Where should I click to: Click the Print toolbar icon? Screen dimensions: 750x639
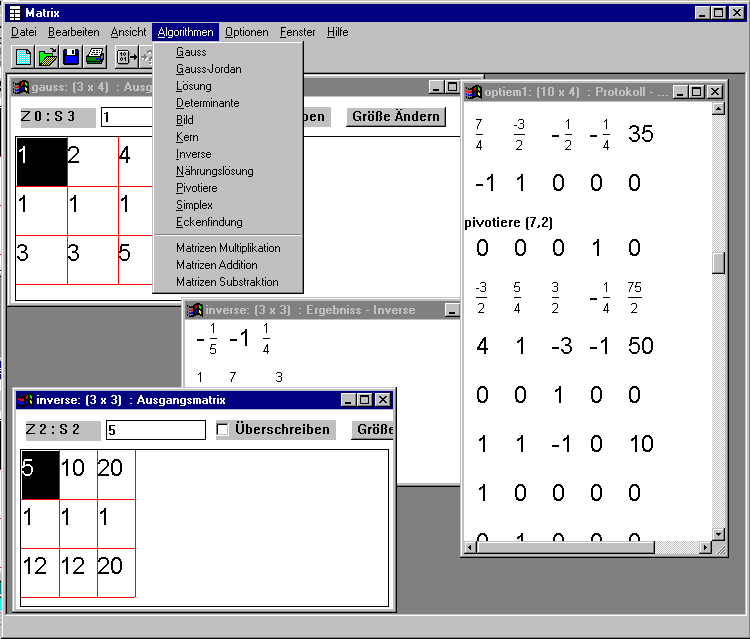coord(95,57)
